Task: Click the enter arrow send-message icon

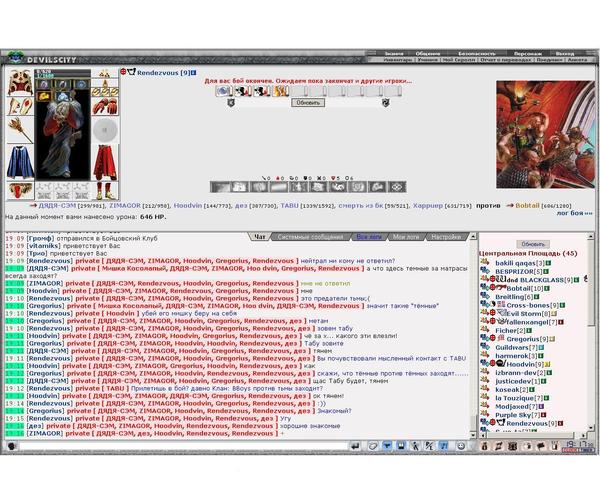Action: pos(355,446)
